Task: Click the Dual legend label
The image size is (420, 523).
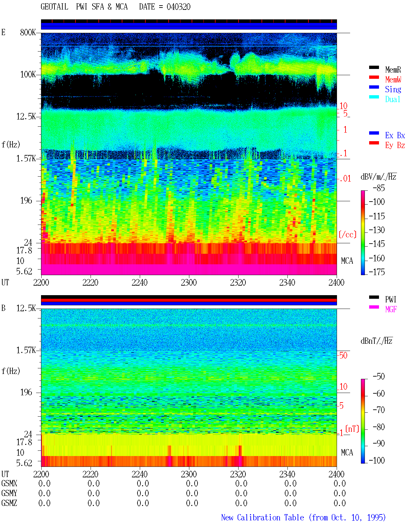Action: (x=393, y=99)
